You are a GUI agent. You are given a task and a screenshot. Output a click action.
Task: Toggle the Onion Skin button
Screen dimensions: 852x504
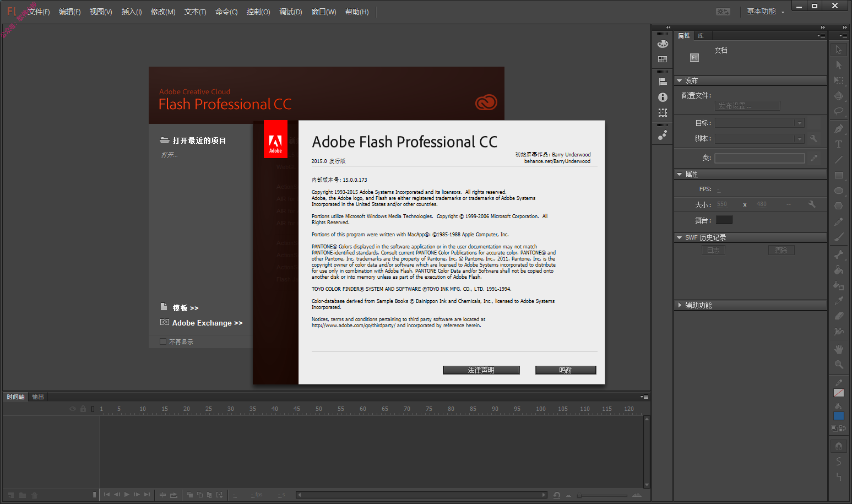190,495
